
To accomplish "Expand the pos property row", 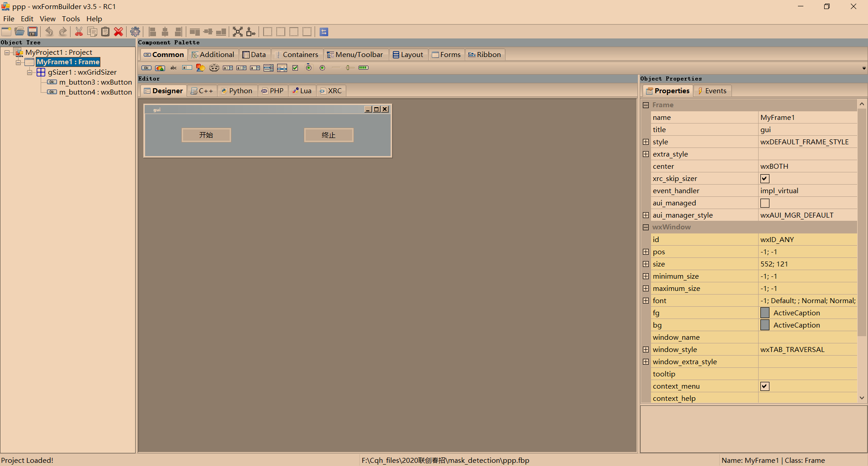I will pyautogui.click(x=646, y=252).
